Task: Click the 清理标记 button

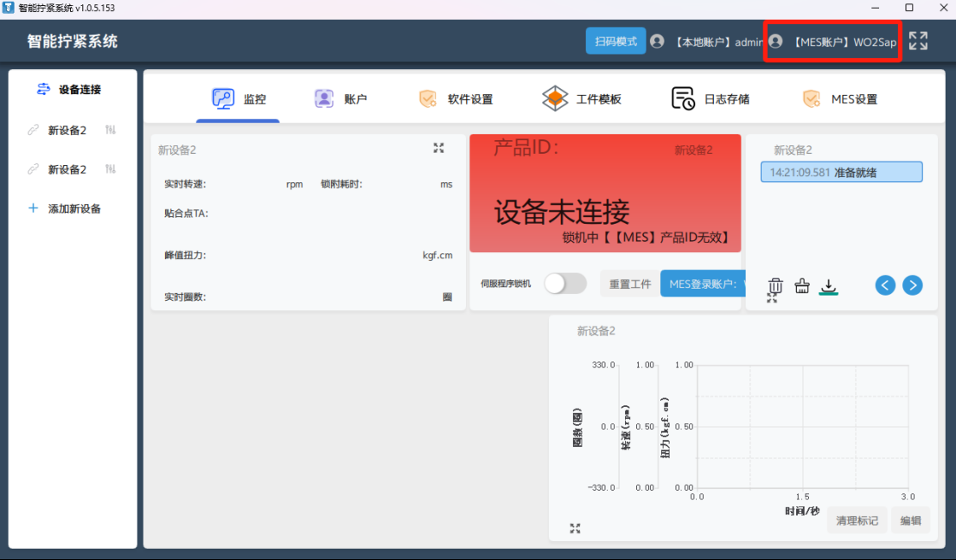Action: [x=857, y=520]
